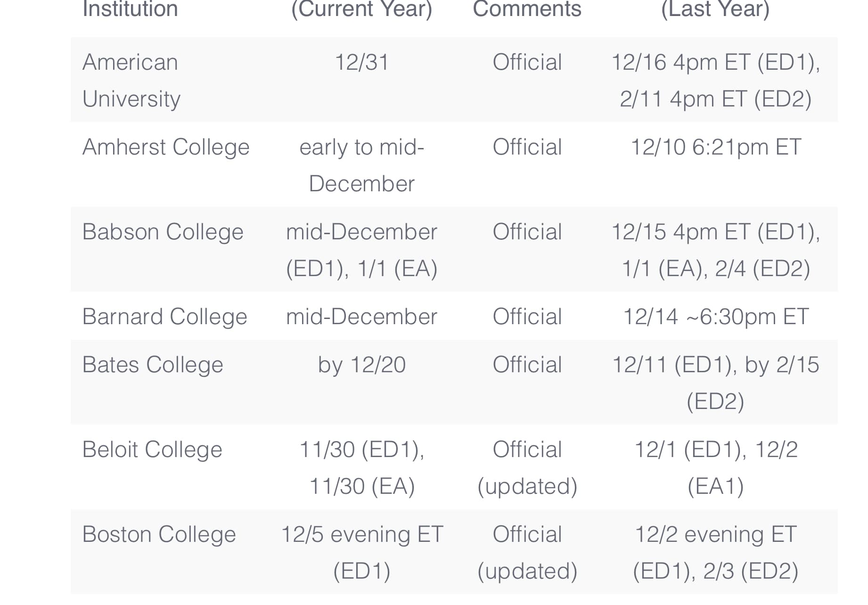Image resolution: width=868 pixels, height=605 pixels.
Task: Click the (Last Year) column header
Action: point(715,9)
